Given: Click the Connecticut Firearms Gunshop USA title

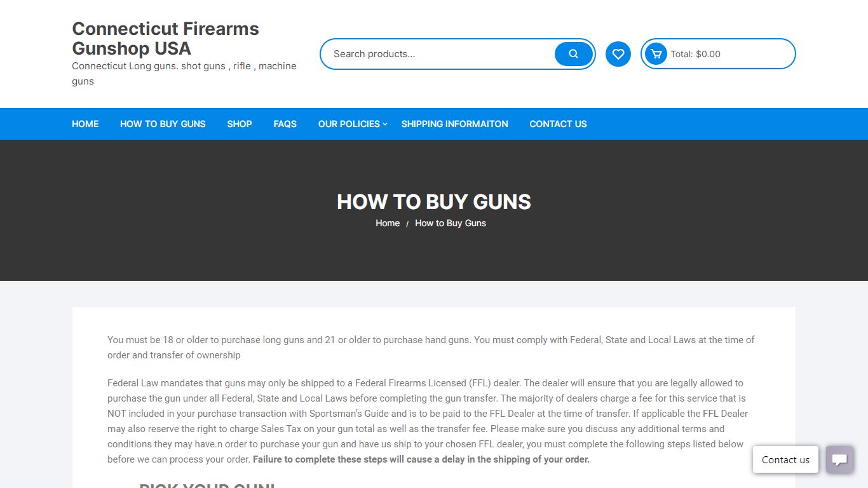Looking at the screenshot, I should (x=165, y=38).
